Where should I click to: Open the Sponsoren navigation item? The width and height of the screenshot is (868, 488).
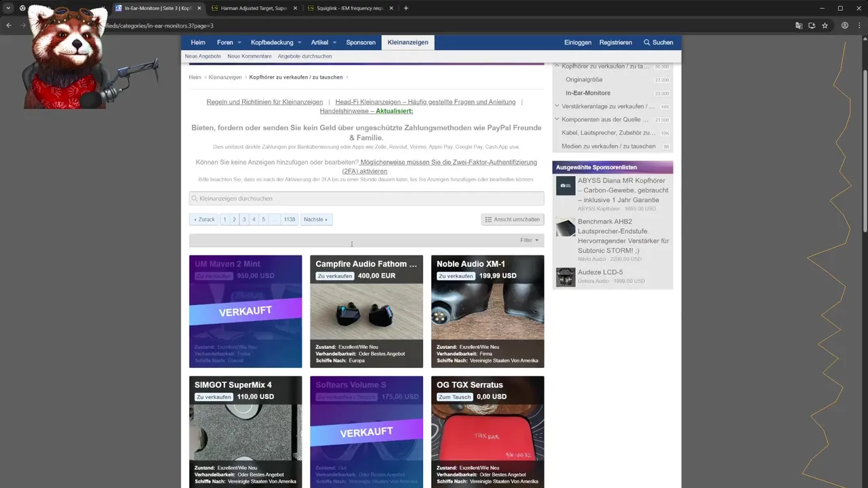point(361,42)
